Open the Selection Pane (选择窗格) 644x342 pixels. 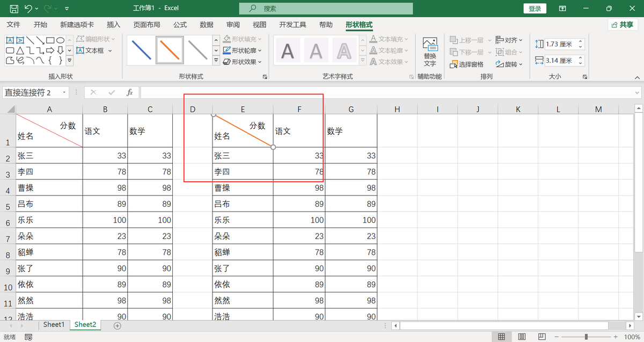click(467, 64)
